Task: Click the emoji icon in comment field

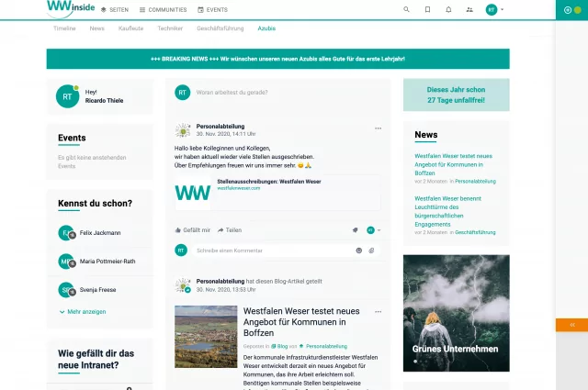Action: [359, 250]
